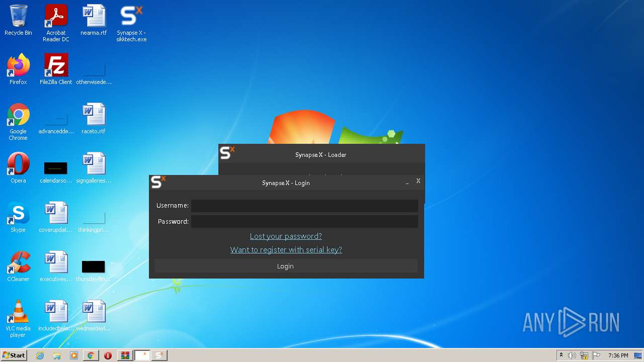Image resolution: width=644 pixels, height=362 pixels.
Task: Launch Opera desktop shortcut
Action: pyautogui.click(x=18, y=168)
